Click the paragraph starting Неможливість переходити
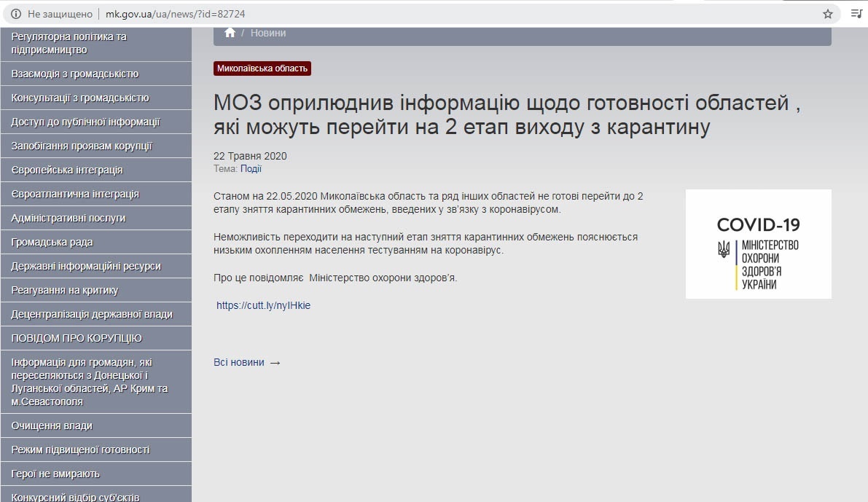 pyautogui.click(x=426, y=243)
